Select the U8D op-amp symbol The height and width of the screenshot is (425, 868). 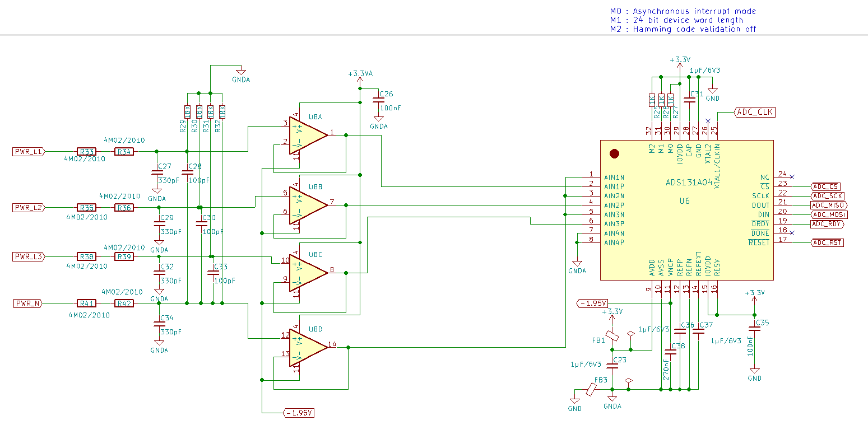308,348
